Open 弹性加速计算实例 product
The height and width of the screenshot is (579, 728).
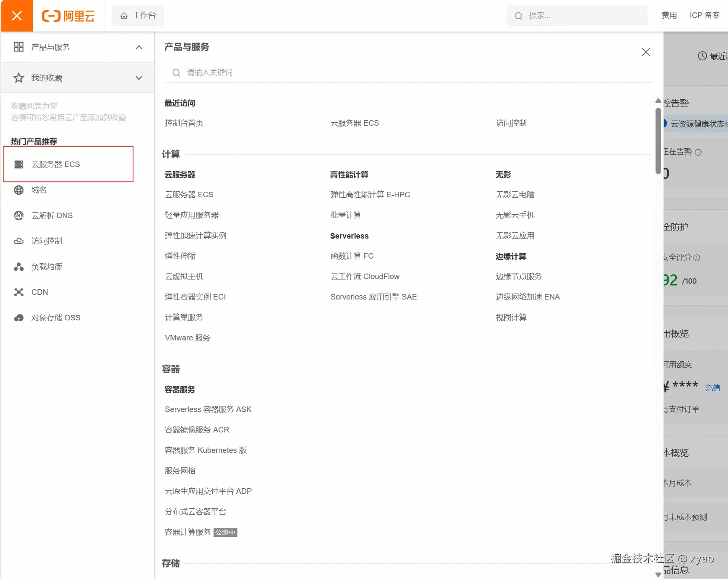pos(196,236)
